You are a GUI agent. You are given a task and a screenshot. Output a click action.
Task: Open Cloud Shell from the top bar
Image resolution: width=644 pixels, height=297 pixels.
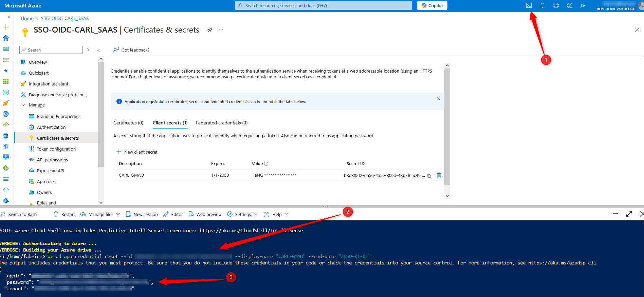click(x=529, y=5)
